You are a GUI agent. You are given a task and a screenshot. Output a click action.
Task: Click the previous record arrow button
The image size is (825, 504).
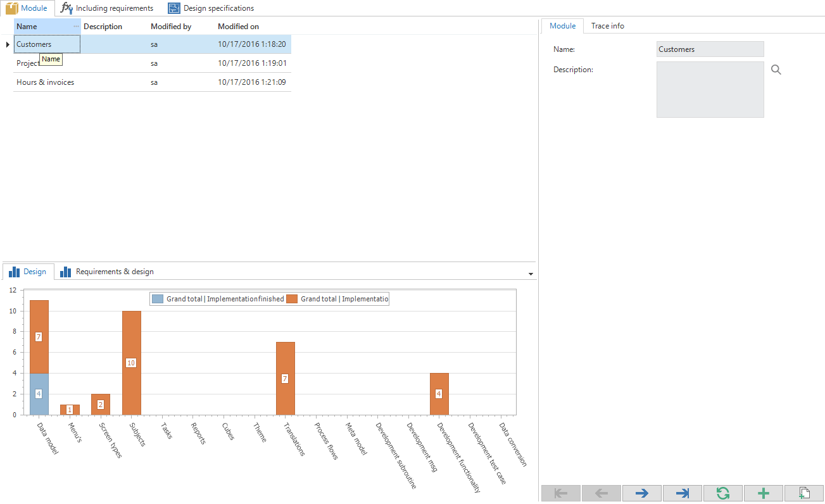point(601,493)
